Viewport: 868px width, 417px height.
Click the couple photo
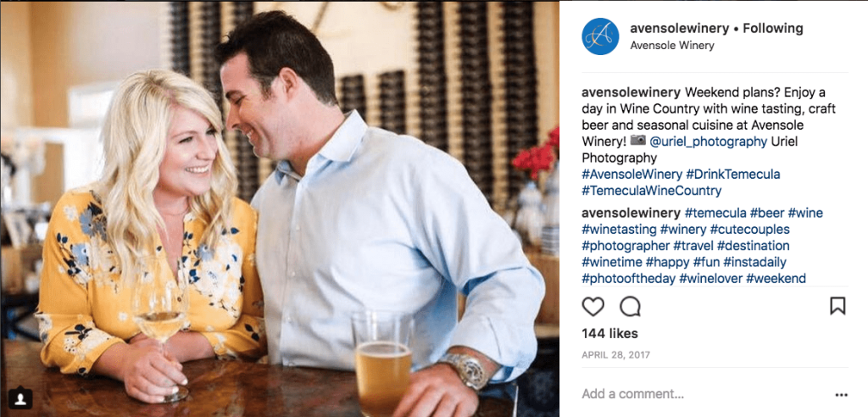coord(280,208)
